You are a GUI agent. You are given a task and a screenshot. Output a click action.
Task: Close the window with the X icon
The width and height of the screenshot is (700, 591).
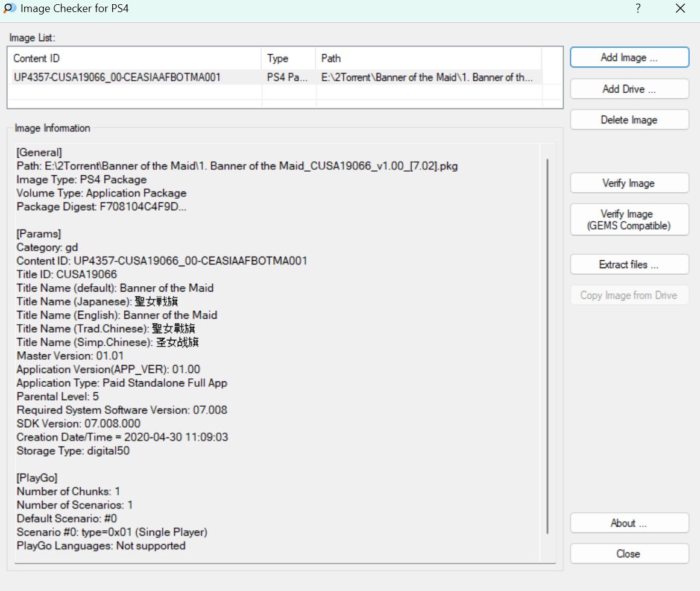click(680, 8)
